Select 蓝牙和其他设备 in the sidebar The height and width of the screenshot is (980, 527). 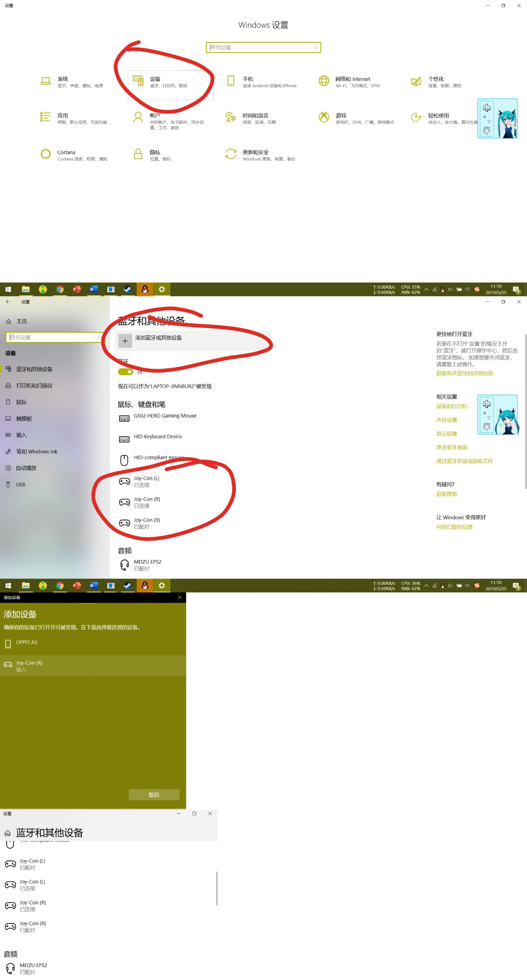tap(54, 369)
